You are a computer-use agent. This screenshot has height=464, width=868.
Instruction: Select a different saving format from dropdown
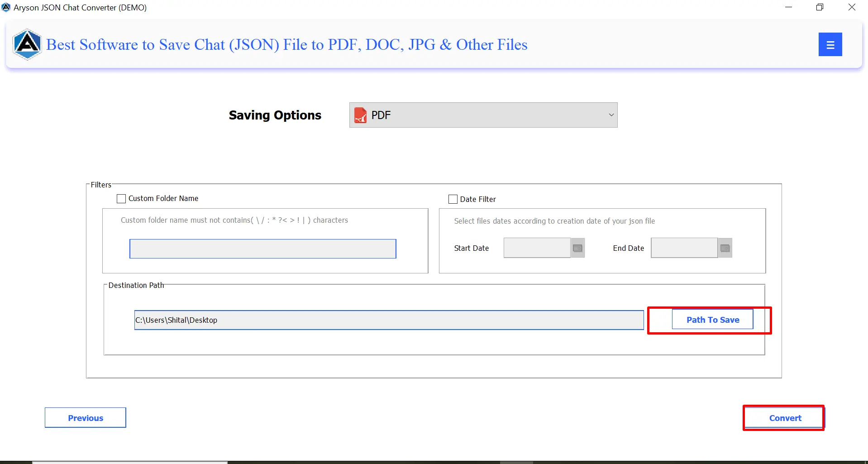coord(483,115)
